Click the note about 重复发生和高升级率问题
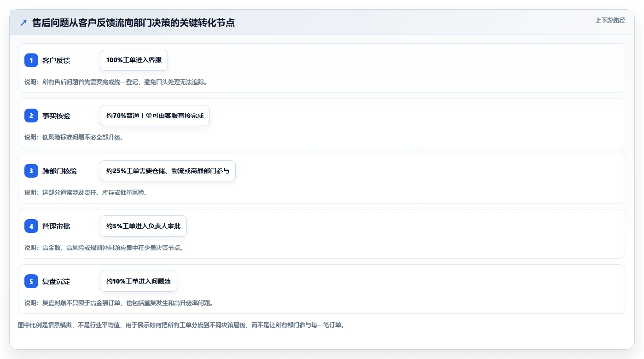The width and height of the screenshot is (644, 359). tap(119, 303)
